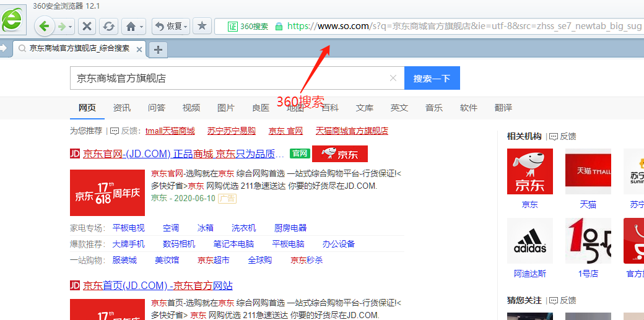Viewport: 644px width, 320px height.
Task: Open the 大牌手机 link
Action: tap(129, 244)
